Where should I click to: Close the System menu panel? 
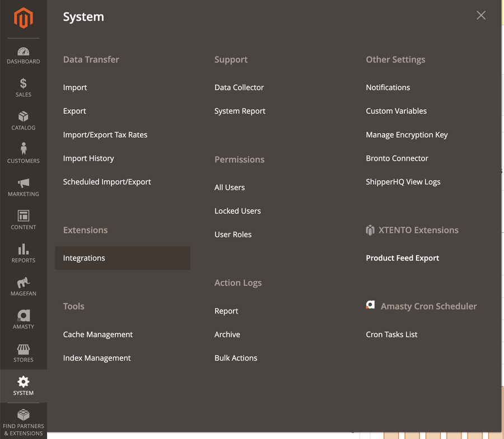pos(481,16)
